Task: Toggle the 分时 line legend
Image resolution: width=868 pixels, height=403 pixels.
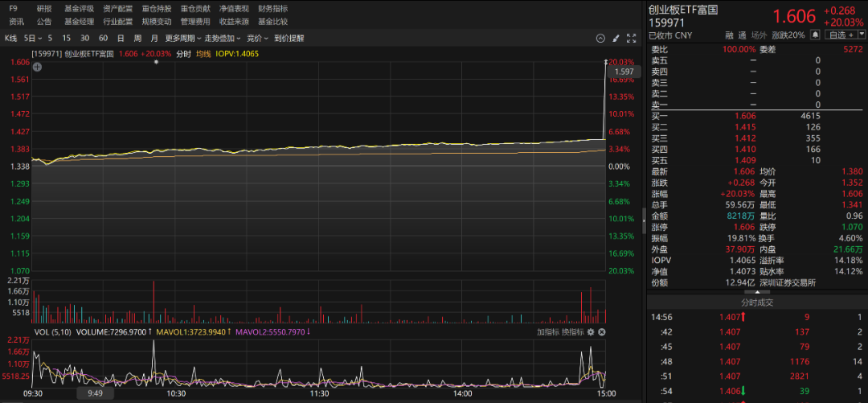Action: [183, 54]
